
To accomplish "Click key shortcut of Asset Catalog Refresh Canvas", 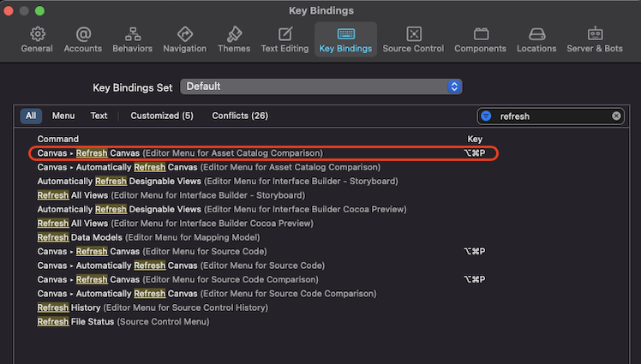I will (475, 153).
